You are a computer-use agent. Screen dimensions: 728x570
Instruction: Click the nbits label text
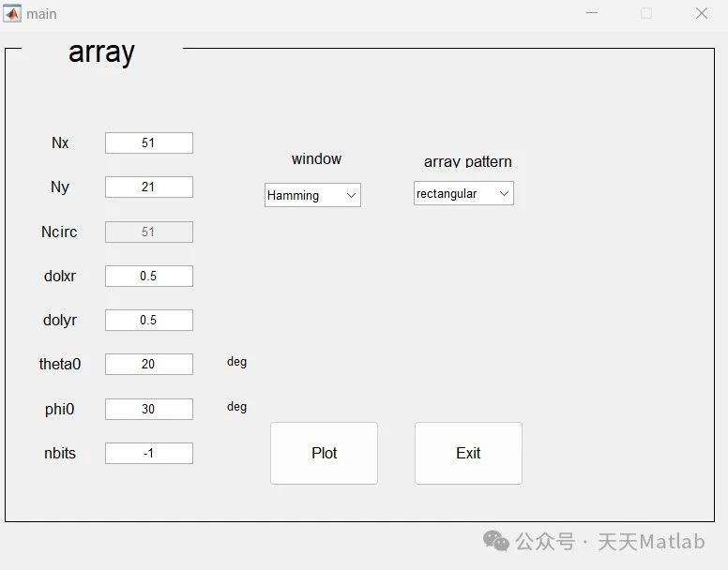(60, 453)
